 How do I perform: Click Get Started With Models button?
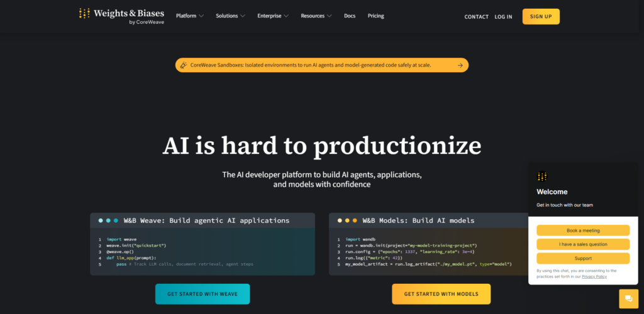441,294
